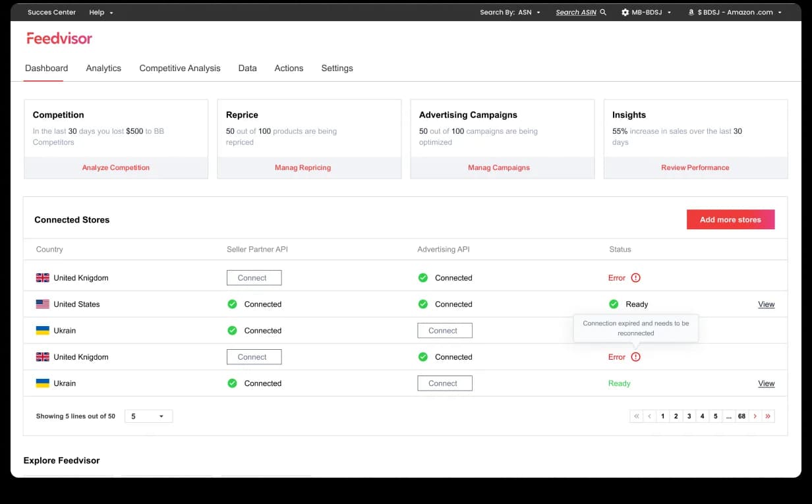Screen dimensions: 812x504
Task: Click the Feedvisor logo
Action: pos(59,38)
